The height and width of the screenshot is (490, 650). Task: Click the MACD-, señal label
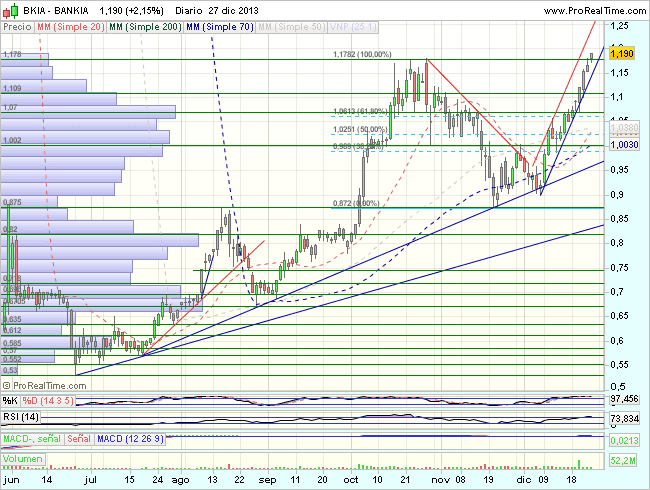tap(32, 439)
